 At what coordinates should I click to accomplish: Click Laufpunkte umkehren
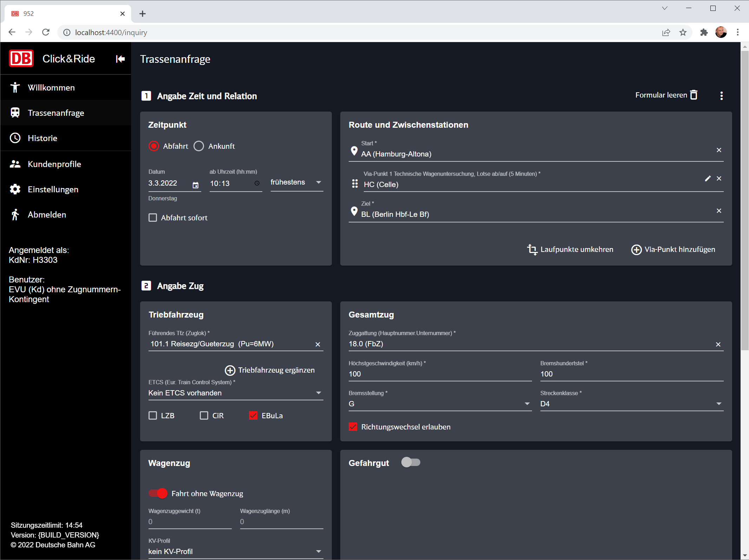point(570,249)
